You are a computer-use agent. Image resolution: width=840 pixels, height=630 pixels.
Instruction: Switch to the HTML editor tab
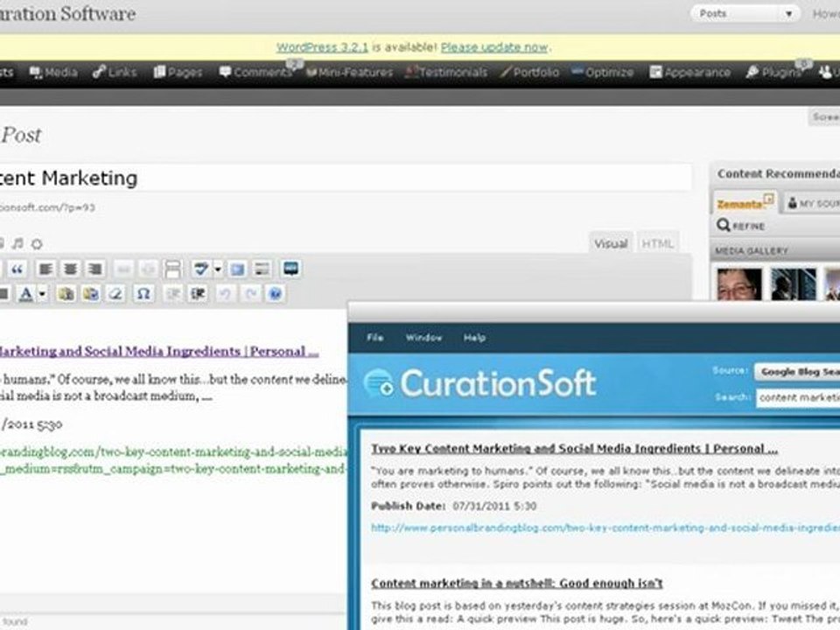click(x=657, y=244)
